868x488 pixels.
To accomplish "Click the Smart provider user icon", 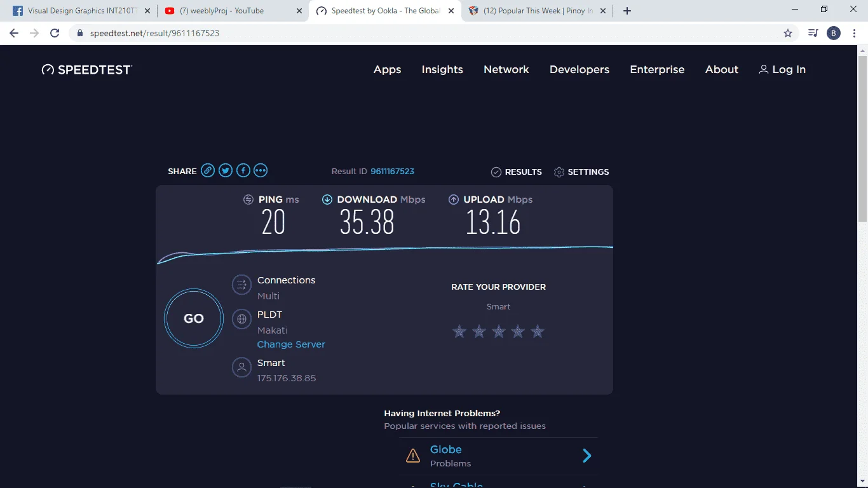I will [241, 367].
